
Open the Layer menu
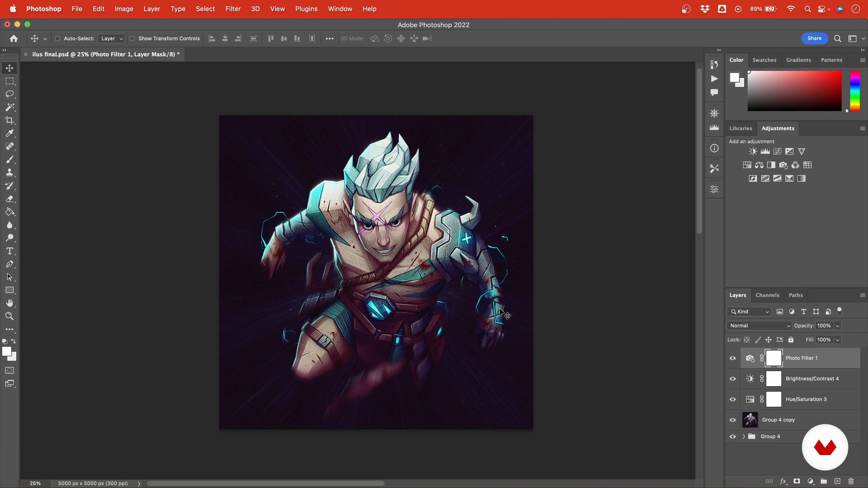point(152,9)
